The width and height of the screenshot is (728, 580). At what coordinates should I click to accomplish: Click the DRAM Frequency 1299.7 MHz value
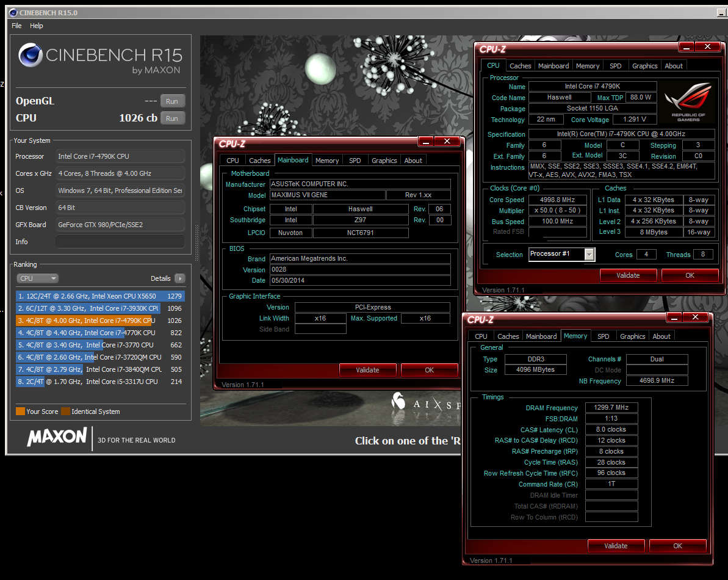click(611, 407)
